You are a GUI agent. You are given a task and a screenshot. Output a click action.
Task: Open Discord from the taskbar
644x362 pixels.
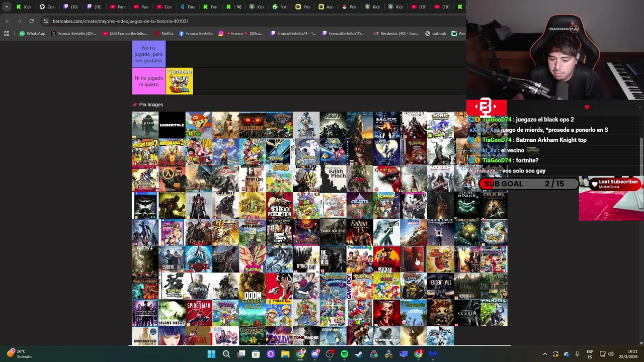click(315, 354)
